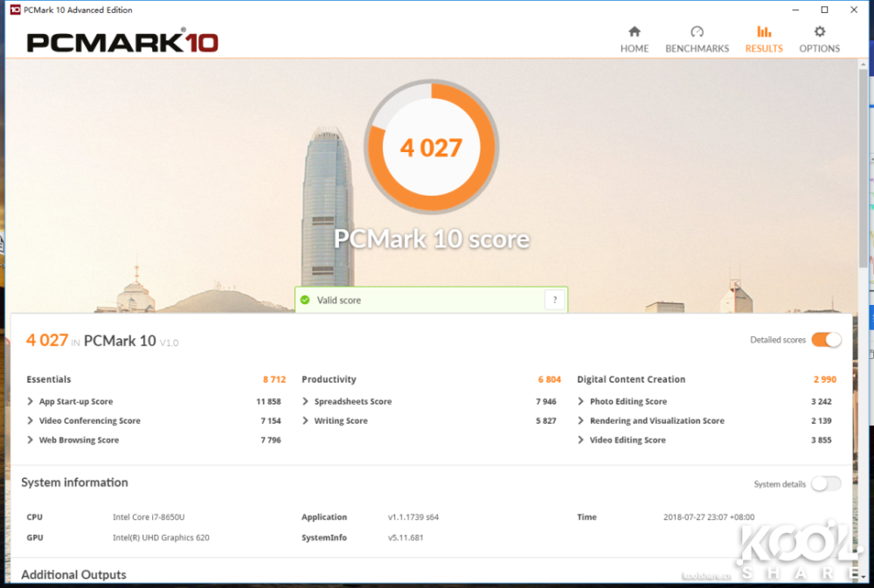Screen dimensions: 874x588
Task: Open the Benchmarks tab
Action: pyautogui.click(x=697, y=39)
